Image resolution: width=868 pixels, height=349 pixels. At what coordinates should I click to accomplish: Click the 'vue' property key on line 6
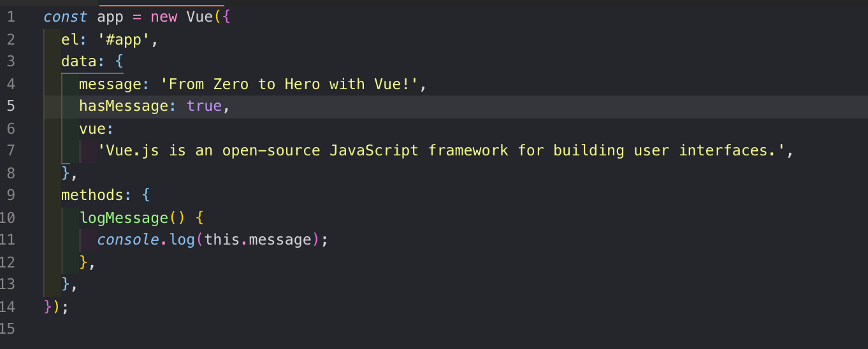[92, 129]
